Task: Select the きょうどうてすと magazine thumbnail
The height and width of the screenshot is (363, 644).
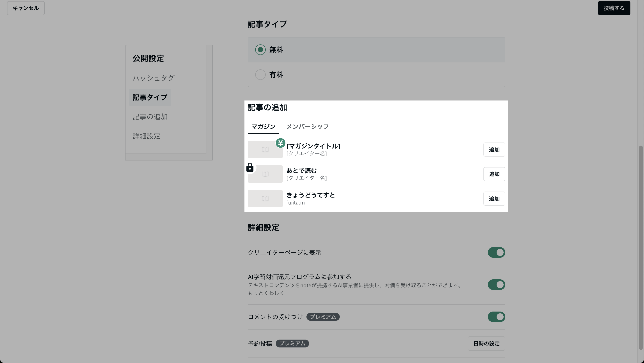Action: point(265,198)
